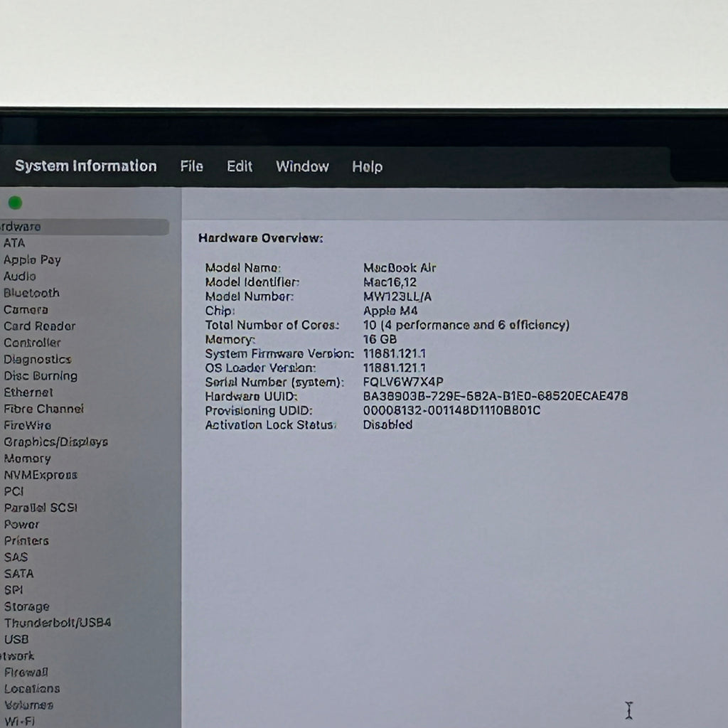Select Camera in the sidebar
This screenshot has height=728, width=728.
click(x=26, y=310)
